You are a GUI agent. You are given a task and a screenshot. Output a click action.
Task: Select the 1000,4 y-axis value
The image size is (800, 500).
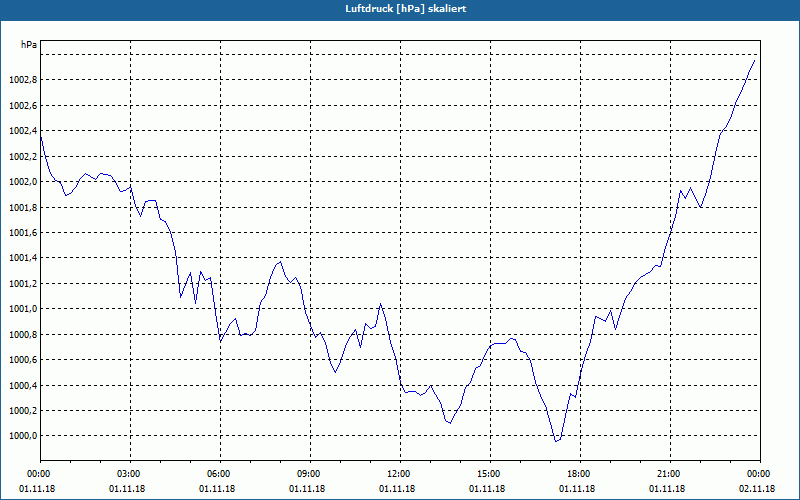[23, 385]
